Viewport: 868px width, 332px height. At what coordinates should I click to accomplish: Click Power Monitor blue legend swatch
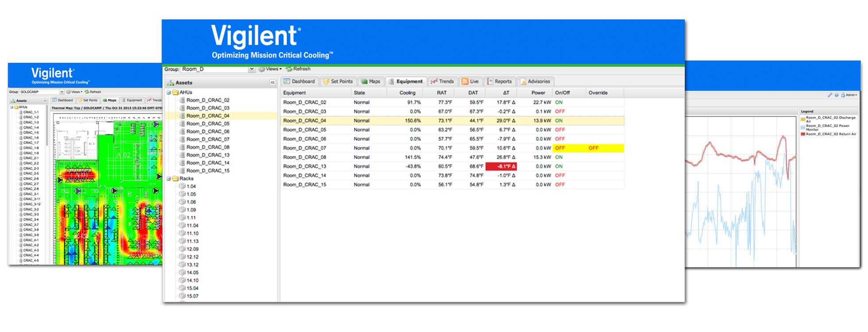(803, 127)
